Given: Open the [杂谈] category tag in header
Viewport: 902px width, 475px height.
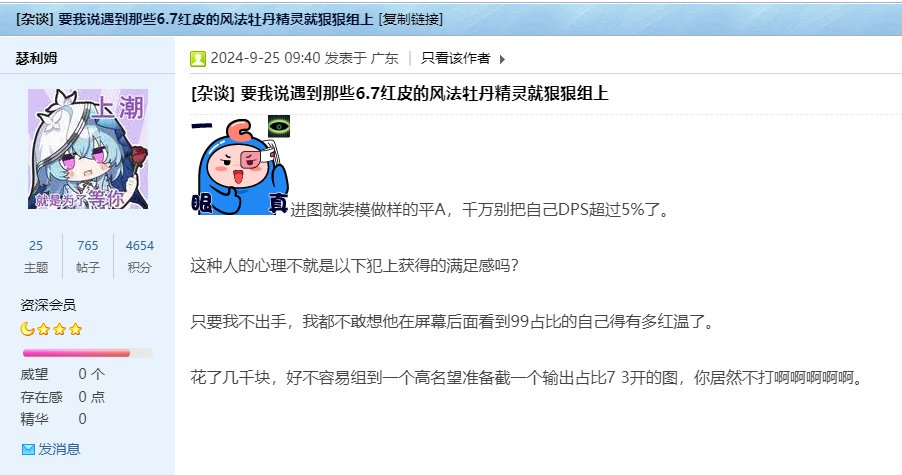Looking at the screenshot, I should point(35,19).
